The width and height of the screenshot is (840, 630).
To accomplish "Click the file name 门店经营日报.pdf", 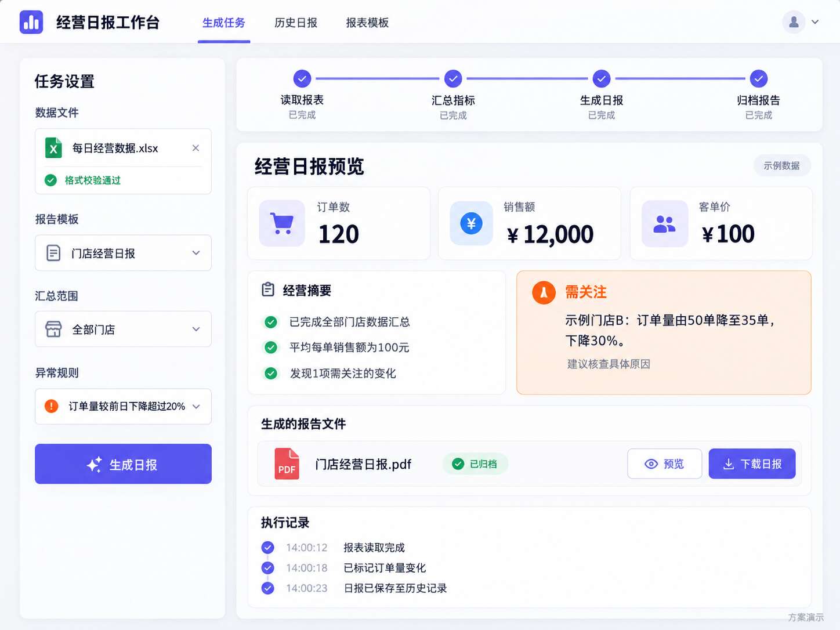I will [363, 464].
